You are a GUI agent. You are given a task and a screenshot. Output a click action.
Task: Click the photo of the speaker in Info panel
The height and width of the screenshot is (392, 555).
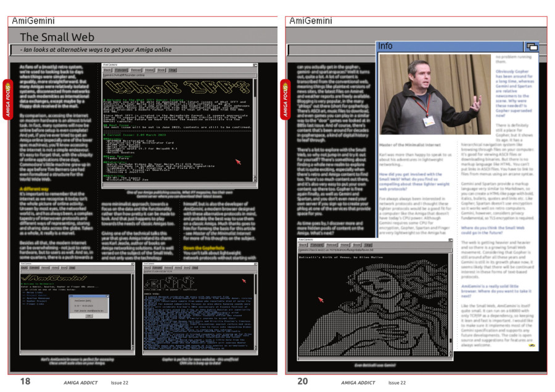point(435,94)
